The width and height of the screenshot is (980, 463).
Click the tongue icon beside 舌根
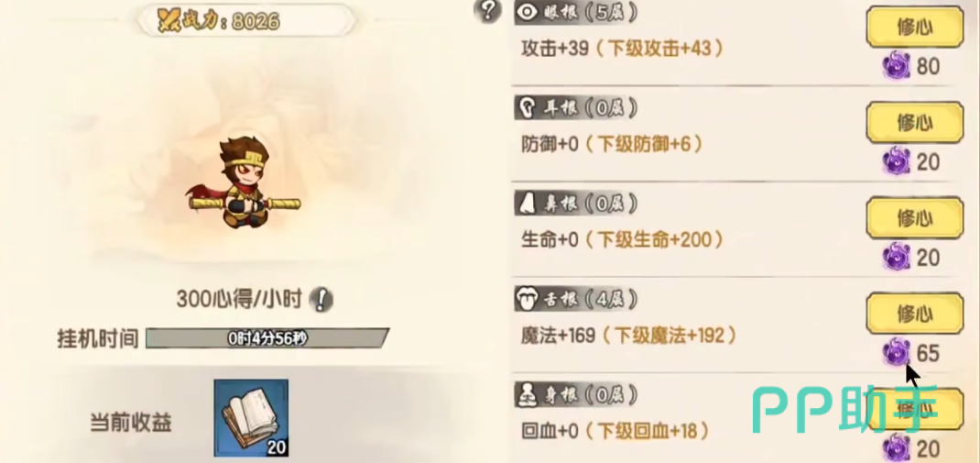click(x=527, y=300)
